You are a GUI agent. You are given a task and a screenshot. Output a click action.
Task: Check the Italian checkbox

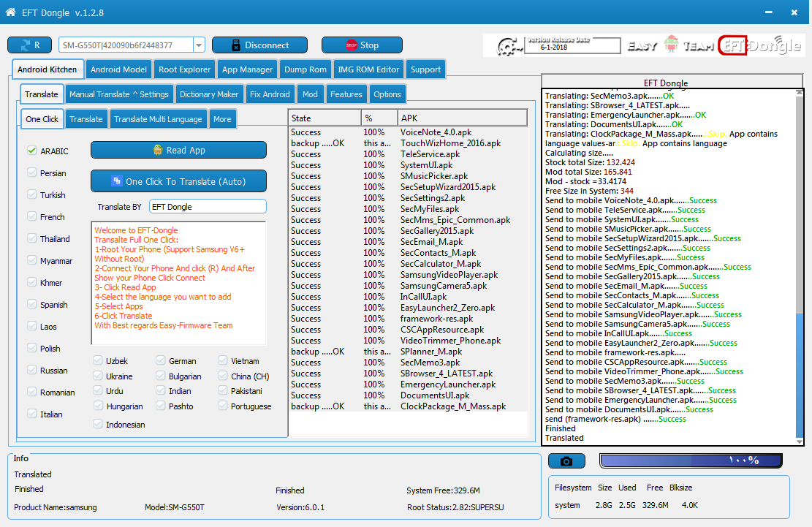32,414
